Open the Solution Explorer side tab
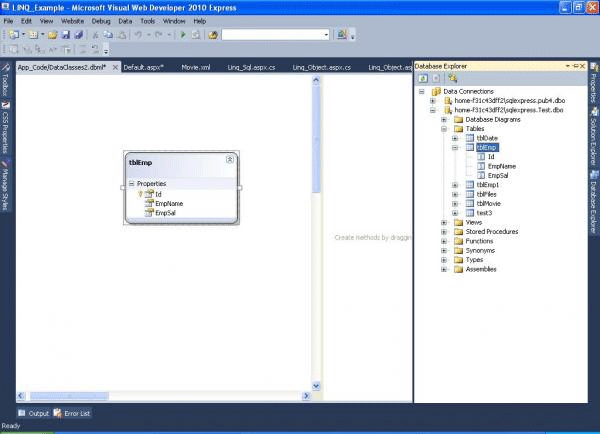The height and width of the screenshot is (434, 600). pos(594,137)
